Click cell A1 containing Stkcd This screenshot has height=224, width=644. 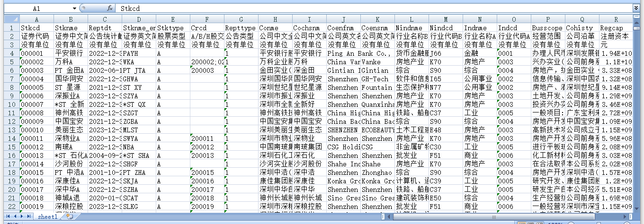[x=36, y=27]
